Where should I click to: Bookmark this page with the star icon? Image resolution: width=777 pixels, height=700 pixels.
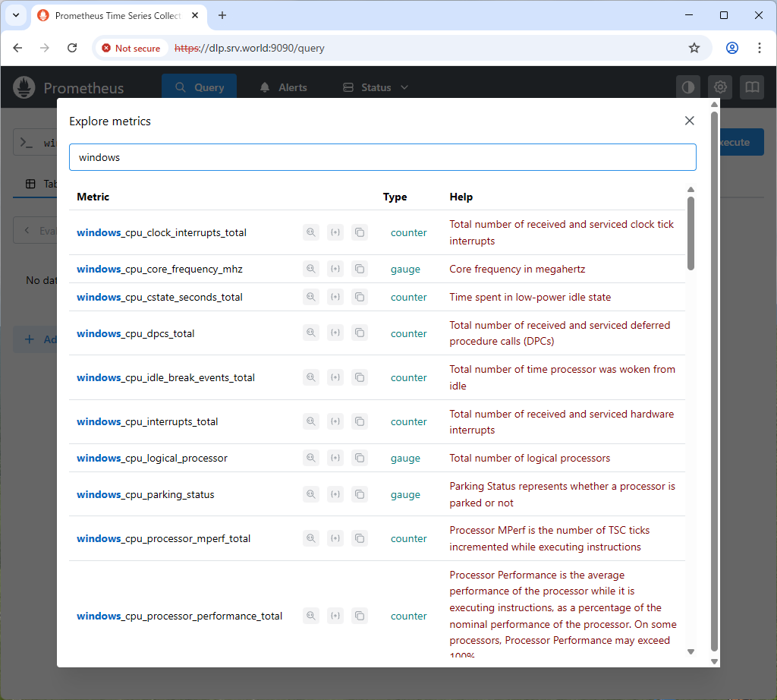694,48
